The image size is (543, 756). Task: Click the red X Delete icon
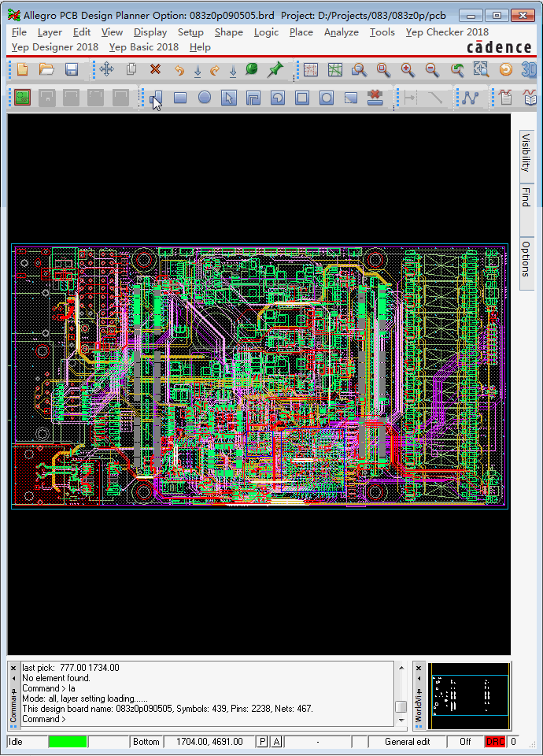155,70
